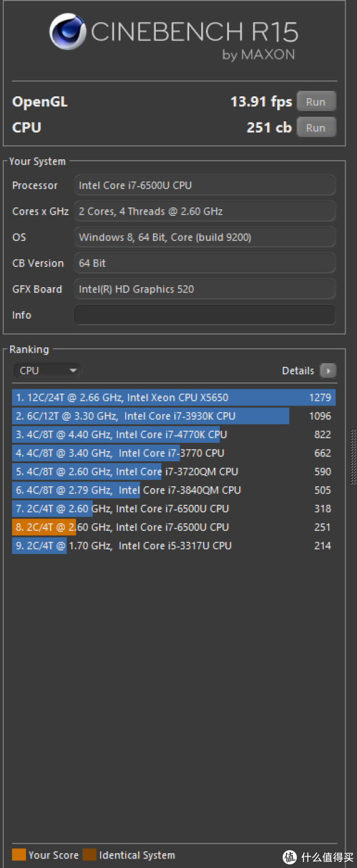The image size is (357, 868).
Task: Click the CPU 251 cb result
Action: [x=269, y=127]
